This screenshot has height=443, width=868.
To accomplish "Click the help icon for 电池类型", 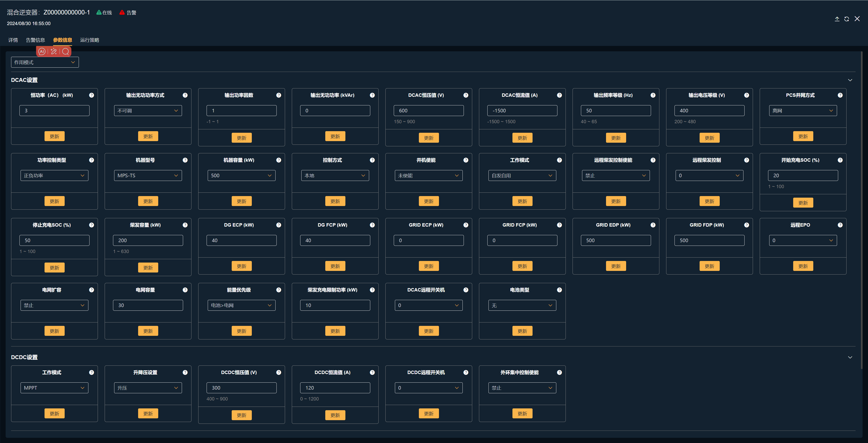I will [559, 290].
